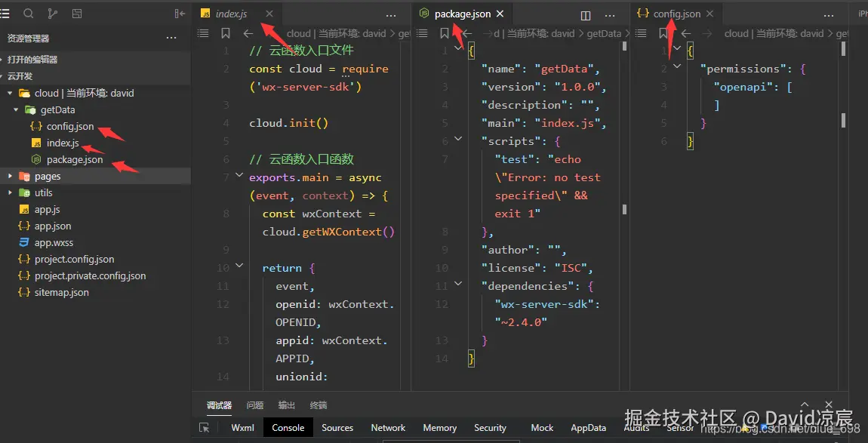The width and height of the screenshot is (868, 443).
Task: Fold exports.main function at line 7
Action: [x=239, y=175]
